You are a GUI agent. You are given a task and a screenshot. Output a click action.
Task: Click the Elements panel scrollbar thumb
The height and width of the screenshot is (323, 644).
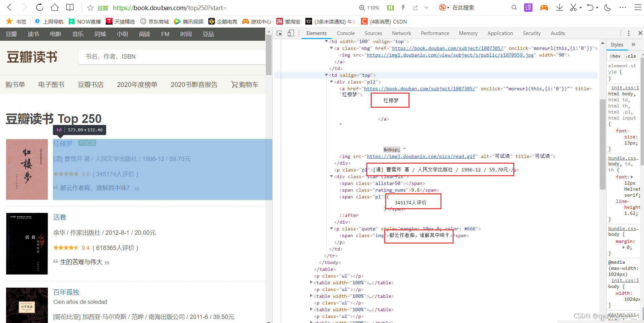point(603,144)
